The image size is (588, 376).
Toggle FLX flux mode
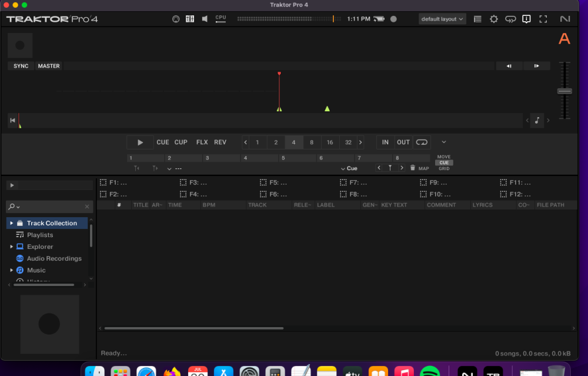[x=202, y=142]
